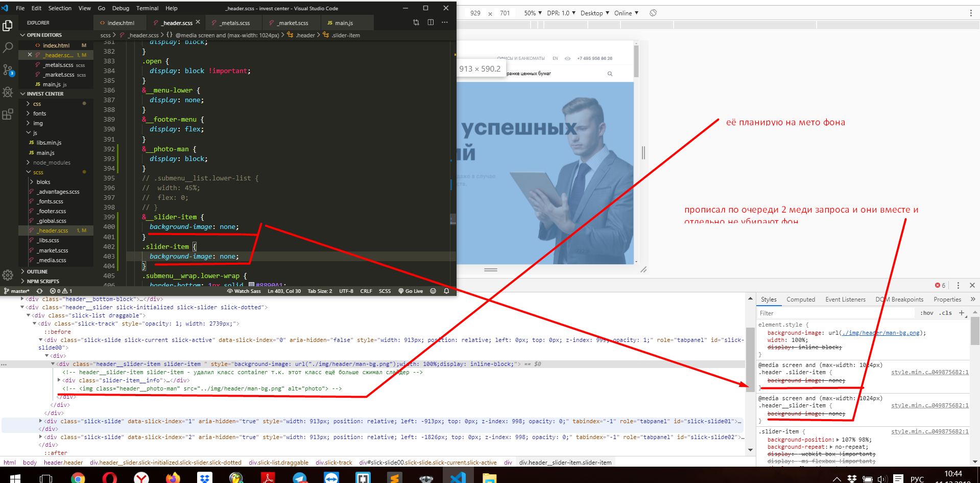Click the master branch indicator in status bar
980x483 pixels.
coord(16,291)
